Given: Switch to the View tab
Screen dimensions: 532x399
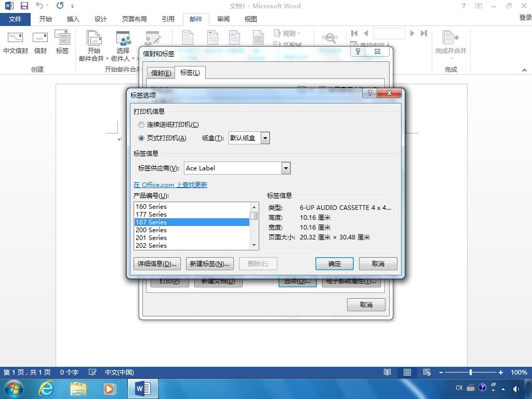Looking at the screenshot, I should (250, 19).
